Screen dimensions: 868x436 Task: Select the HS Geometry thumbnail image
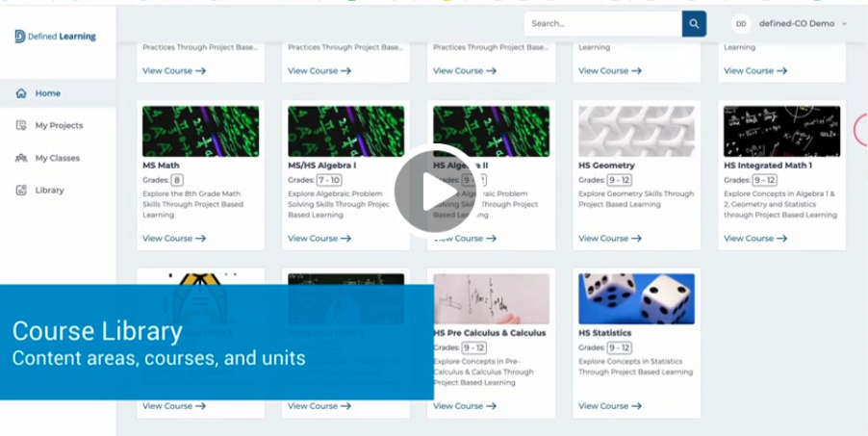click(636, 131)
